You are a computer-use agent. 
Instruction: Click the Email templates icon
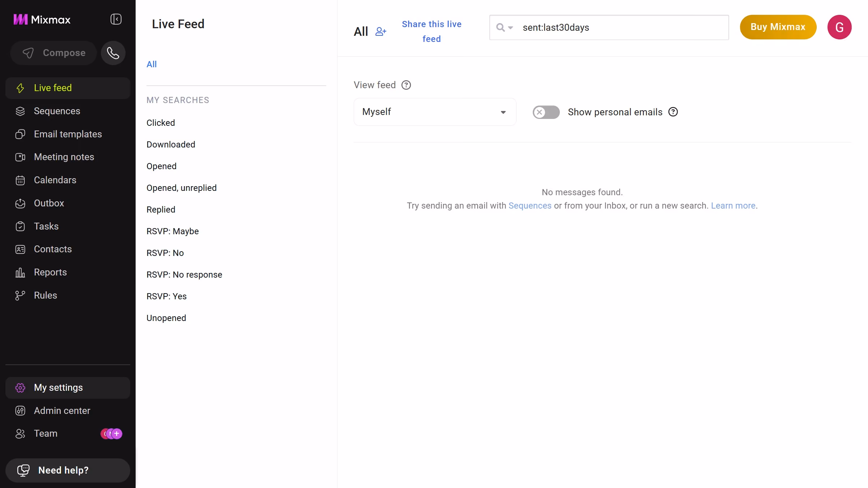[x=20, y=134]
